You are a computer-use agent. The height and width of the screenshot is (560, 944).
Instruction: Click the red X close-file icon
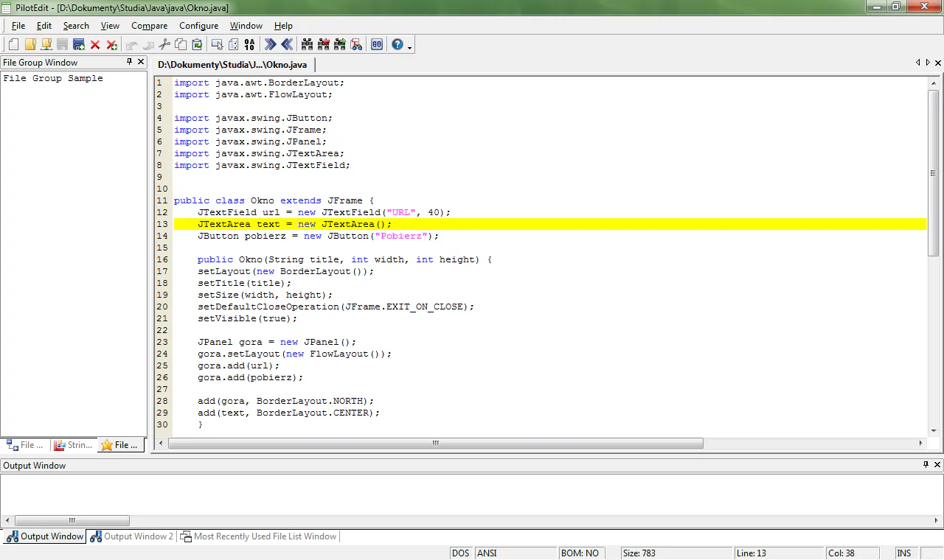95,45
